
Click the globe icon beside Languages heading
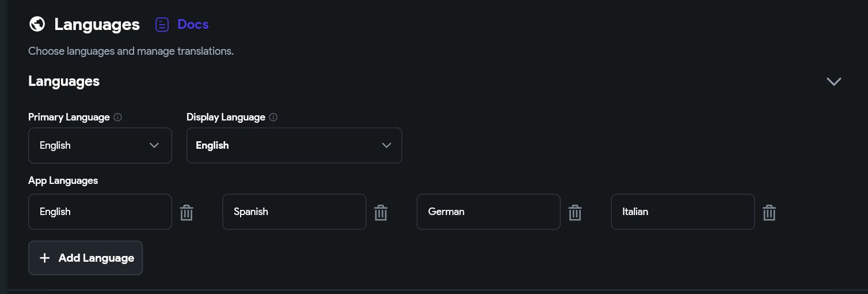tap(37, 24)
